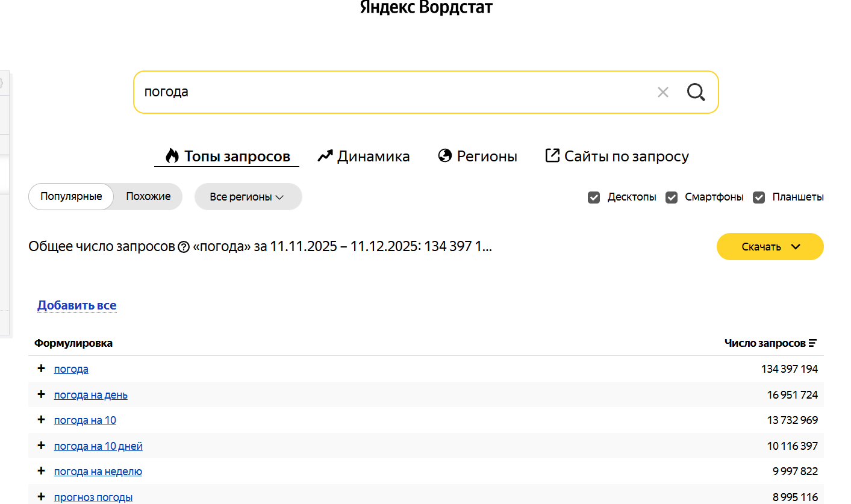Add the 'погода на день' query via plus icon

pos(41,394)
